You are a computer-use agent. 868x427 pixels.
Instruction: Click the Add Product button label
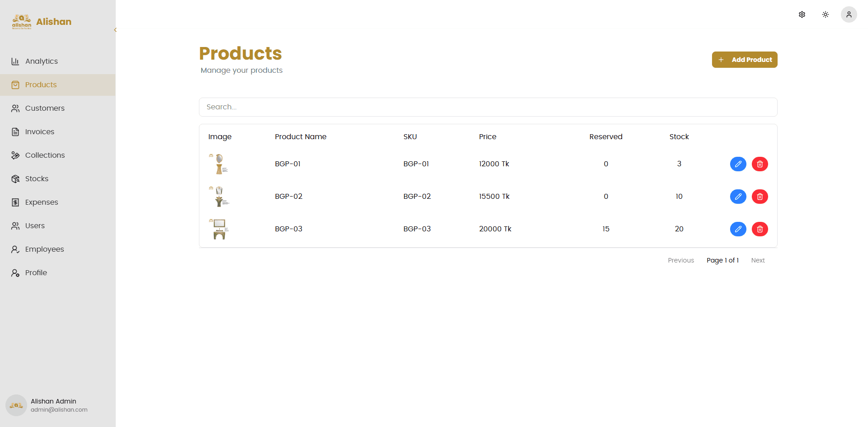point(752,60)
